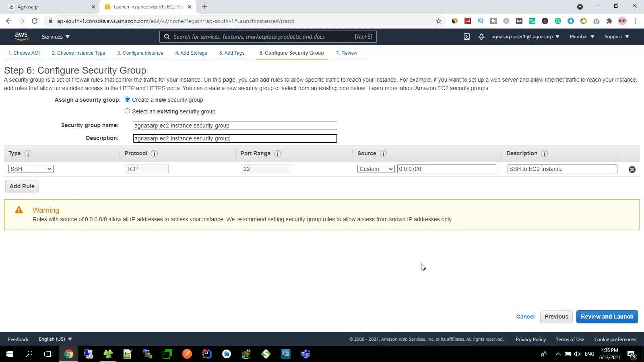Open taskbar volume icon
This screenshot has height=362, width=644.
click(577, 354)
